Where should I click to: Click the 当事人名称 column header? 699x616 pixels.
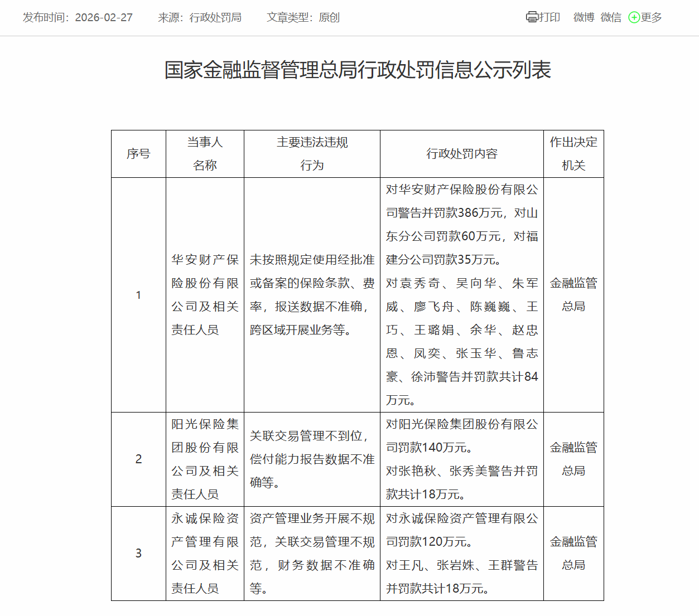tap(205, 154)
